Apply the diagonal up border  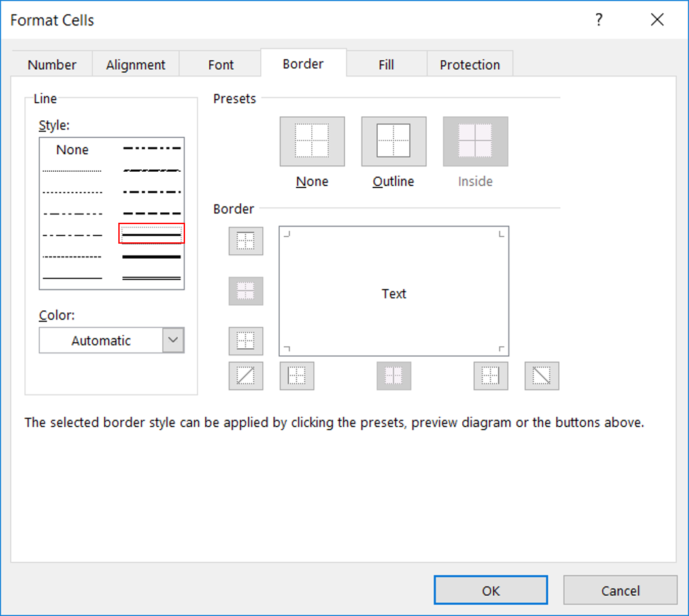coord(246,376)
